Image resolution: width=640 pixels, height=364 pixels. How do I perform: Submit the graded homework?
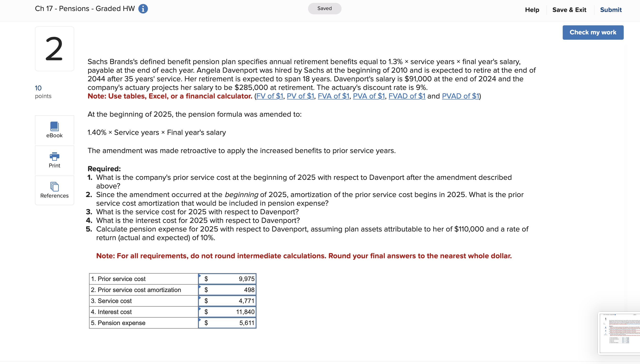coord(611,10)
